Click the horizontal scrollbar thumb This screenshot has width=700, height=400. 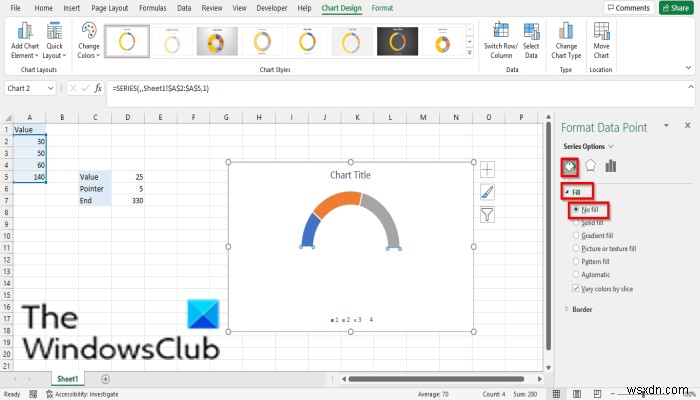(x=436, y=379)
